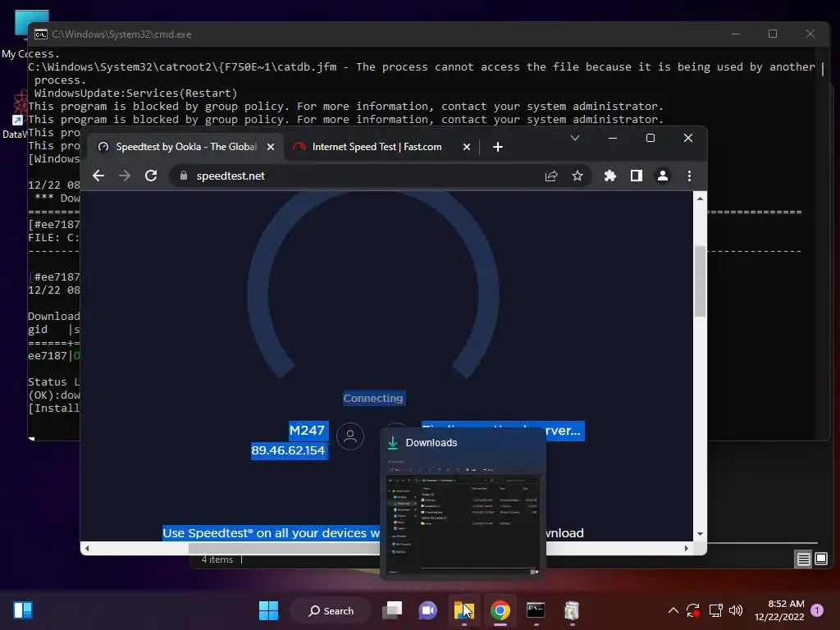This screenshot has height=630, width=840.
Task: Click the Chrome vertical scrollbar down arrow
Action: pyautogui.click(x=701, y=534)
